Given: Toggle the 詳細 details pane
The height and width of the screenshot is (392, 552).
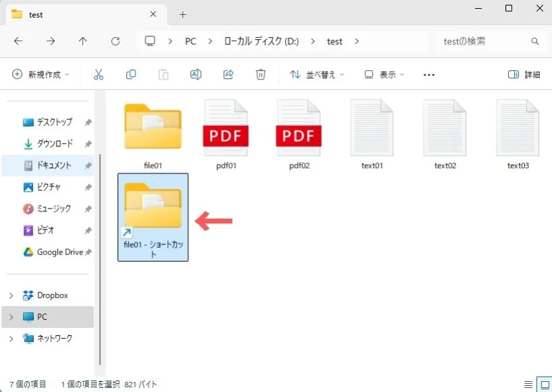Looking at the screenshot, I should [524, 75].
